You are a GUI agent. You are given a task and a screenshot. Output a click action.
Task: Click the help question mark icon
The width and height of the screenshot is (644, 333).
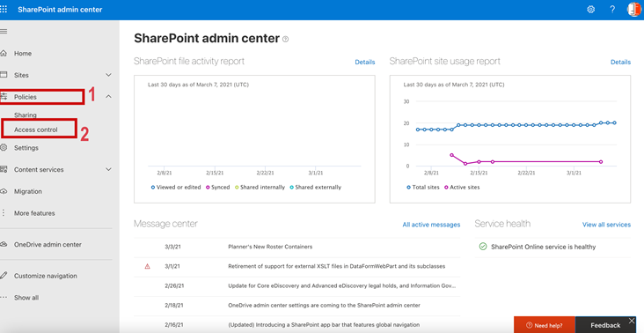click(612, 10)
